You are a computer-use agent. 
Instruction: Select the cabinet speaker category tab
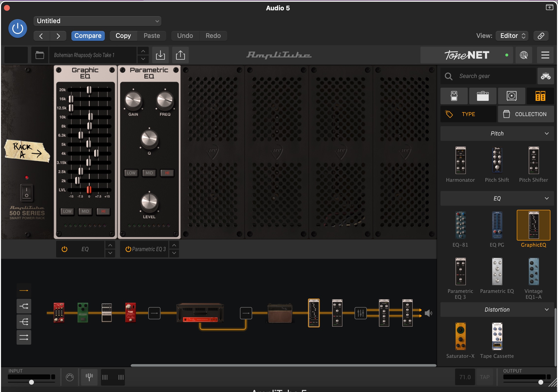511,96
